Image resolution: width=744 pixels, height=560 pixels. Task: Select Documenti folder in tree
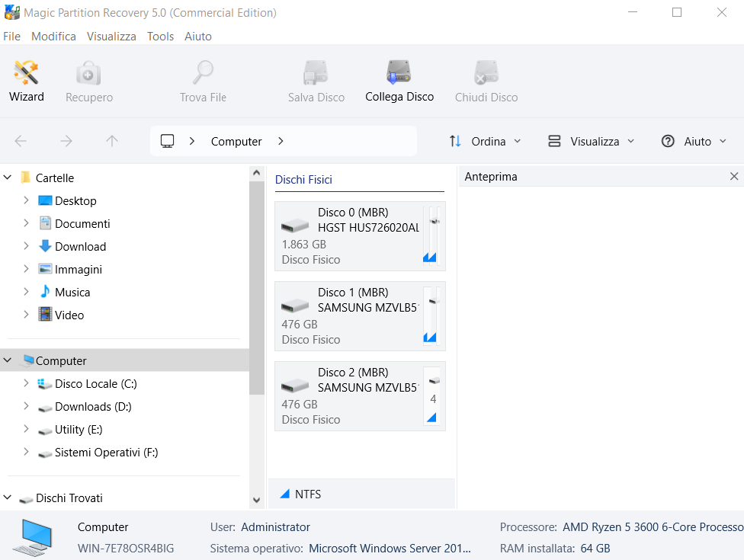[x=82, y=223]
